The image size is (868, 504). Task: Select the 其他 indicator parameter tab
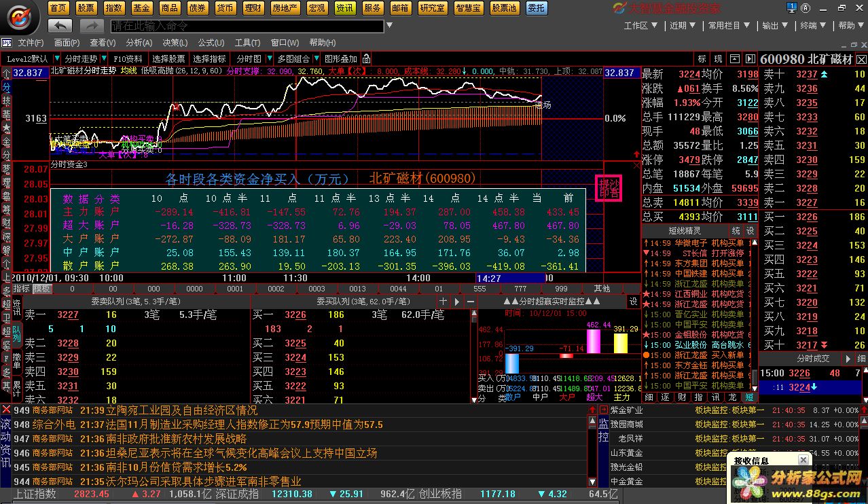coord(602,289)
